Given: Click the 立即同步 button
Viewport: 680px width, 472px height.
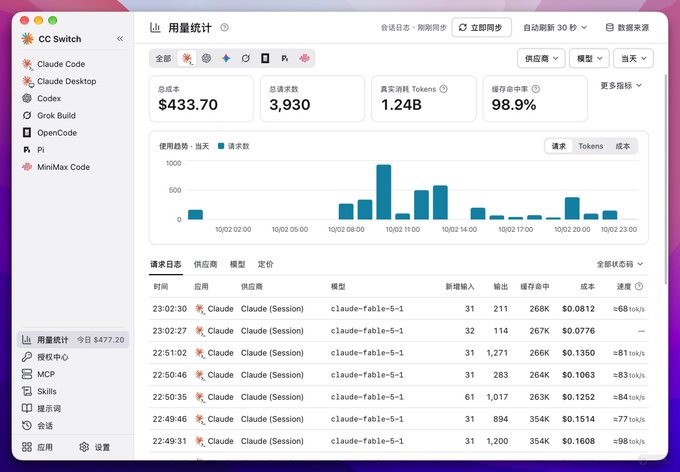Looking at the screenshot, I should coord(481,27).
